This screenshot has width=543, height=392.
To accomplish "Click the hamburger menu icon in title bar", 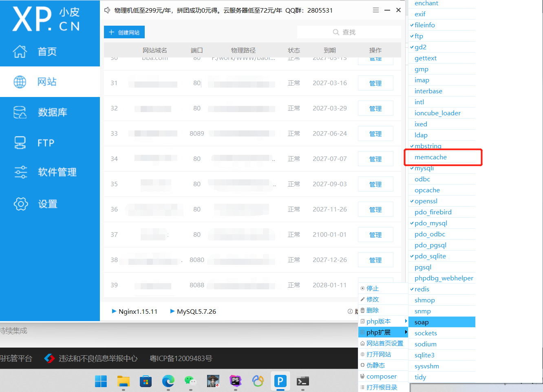I will pyautogui.click(x=376, y=10).
